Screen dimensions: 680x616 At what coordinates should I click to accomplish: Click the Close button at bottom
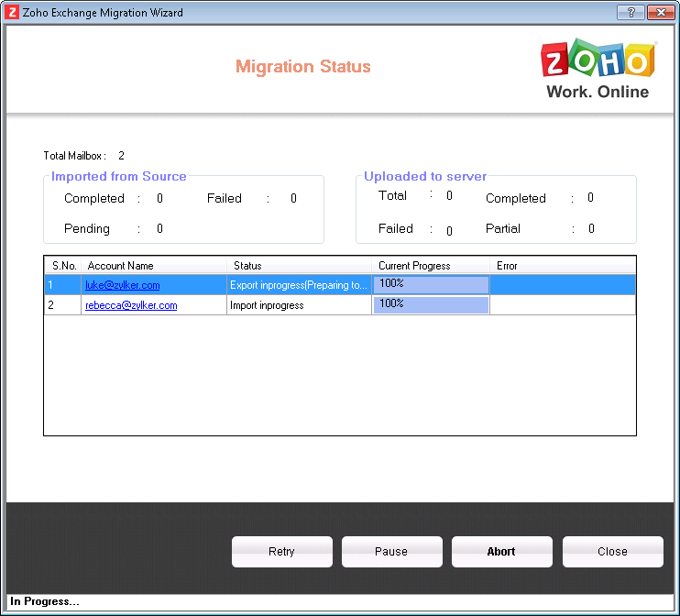point(612,552)
